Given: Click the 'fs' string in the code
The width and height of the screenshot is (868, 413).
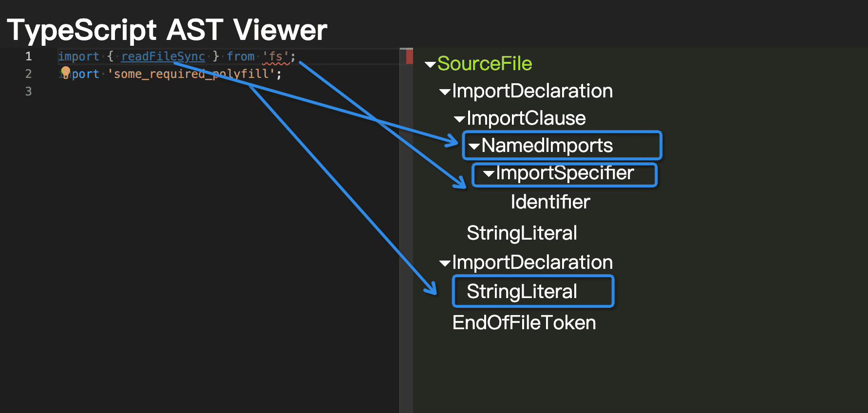Looking at the screenshot, I should [x=276, y=56].
